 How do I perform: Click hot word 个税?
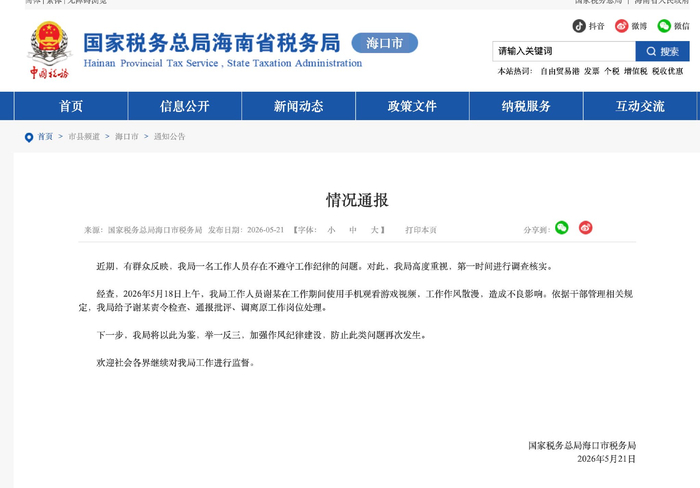click(x=612, y=71)
